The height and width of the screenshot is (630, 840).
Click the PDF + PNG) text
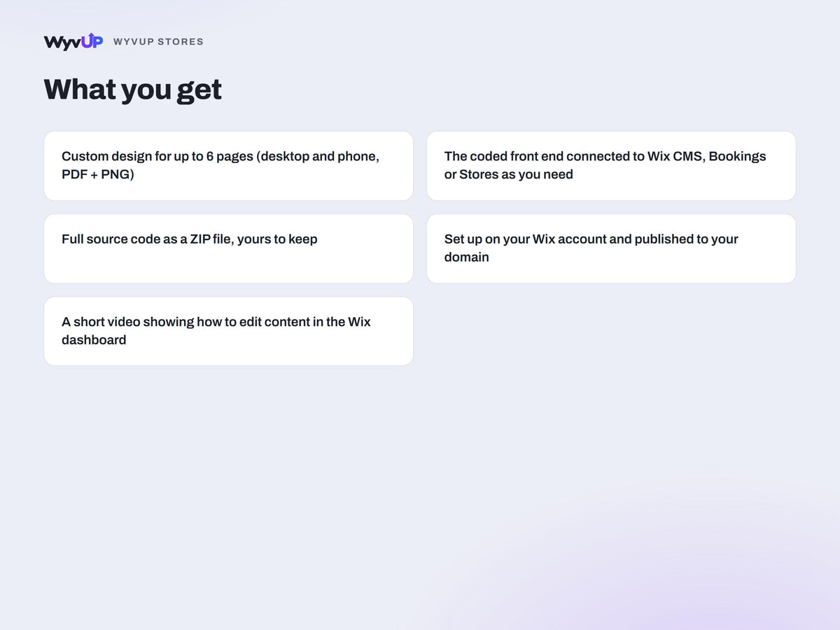click(x=97, y=174)
